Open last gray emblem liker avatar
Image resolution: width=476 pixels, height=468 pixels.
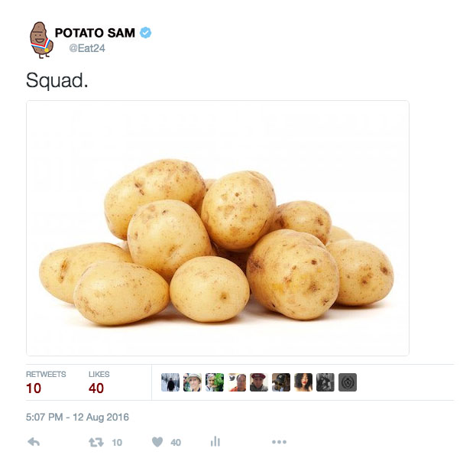click(x=348, y=382)
